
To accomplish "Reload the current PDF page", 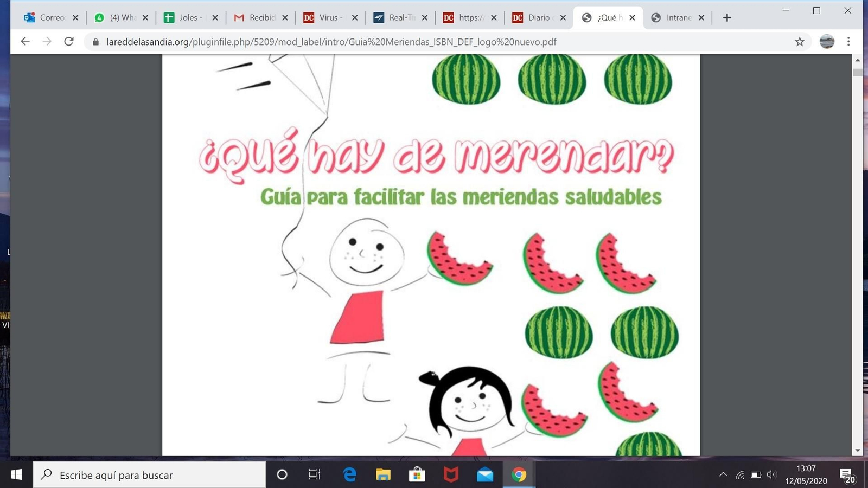I will point(69,42).
